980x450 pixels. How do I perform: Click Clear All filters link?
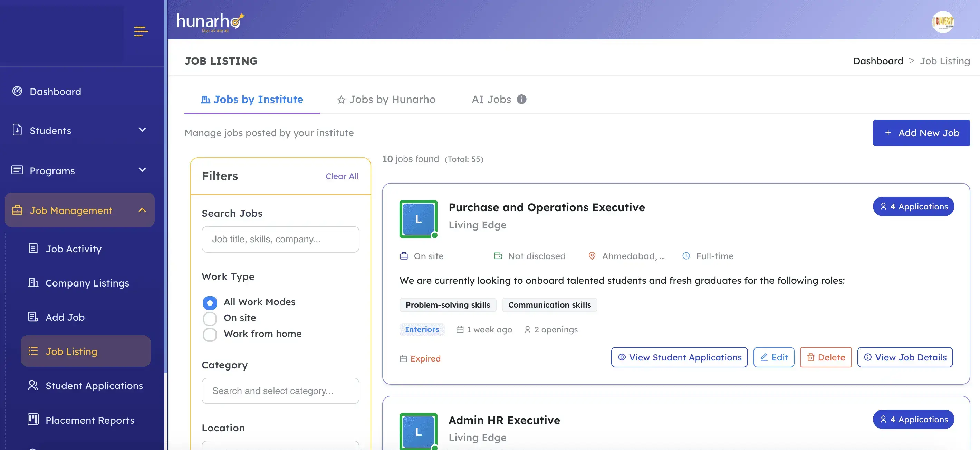342,176
